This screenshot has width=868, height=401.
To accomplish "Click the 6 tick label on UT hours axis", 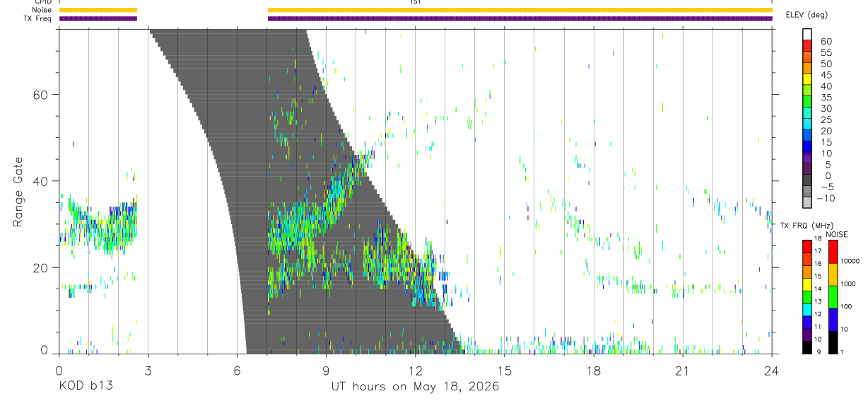I will [237, 370].
